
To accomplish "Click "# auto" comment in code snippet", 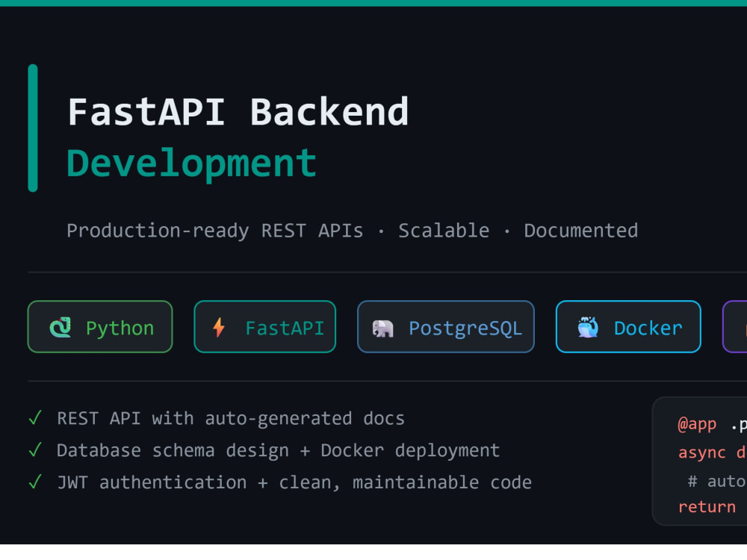I will click(717, 481).
